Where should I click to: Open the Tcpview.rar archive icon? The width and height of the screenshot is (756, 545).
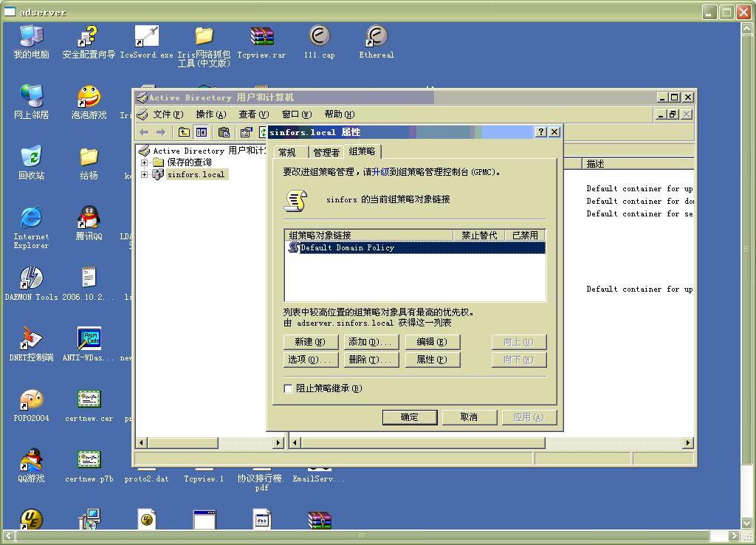(261, 36)
